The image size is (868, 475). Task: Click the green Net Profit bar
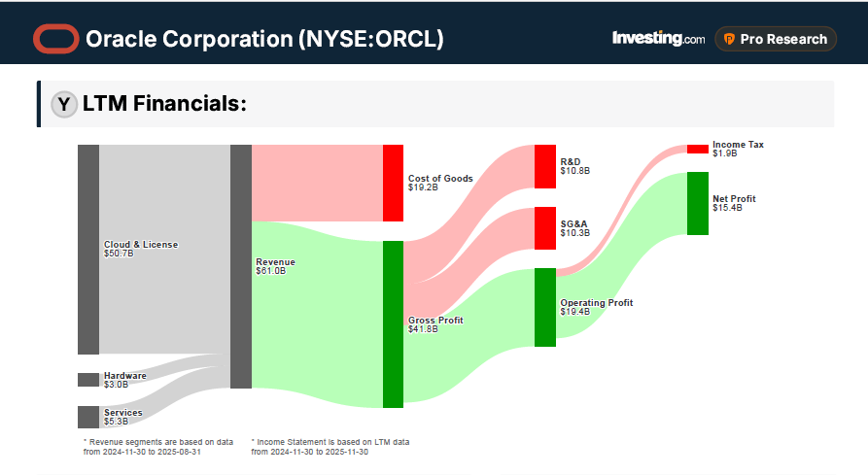(x=698, y=203)
